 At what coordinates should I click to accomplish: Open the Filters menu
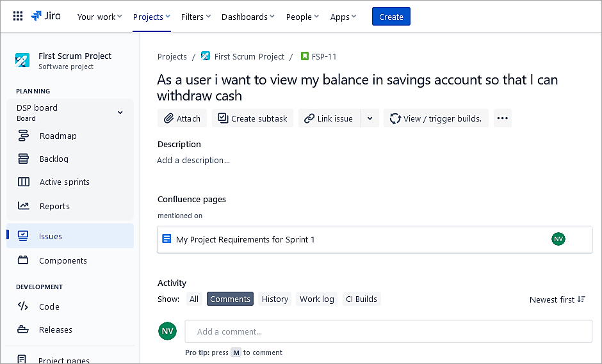(x=195, y=17)
